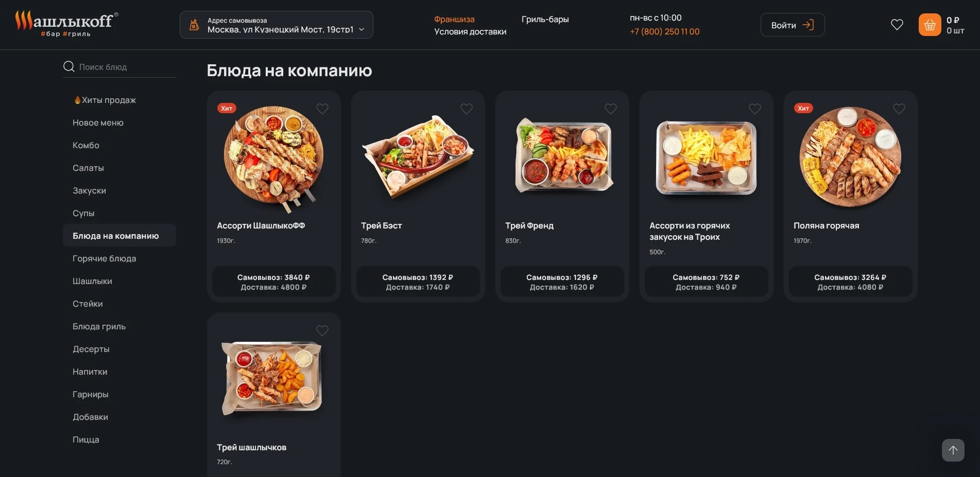Click the search magnifier icon

click(x=68, y=66)
